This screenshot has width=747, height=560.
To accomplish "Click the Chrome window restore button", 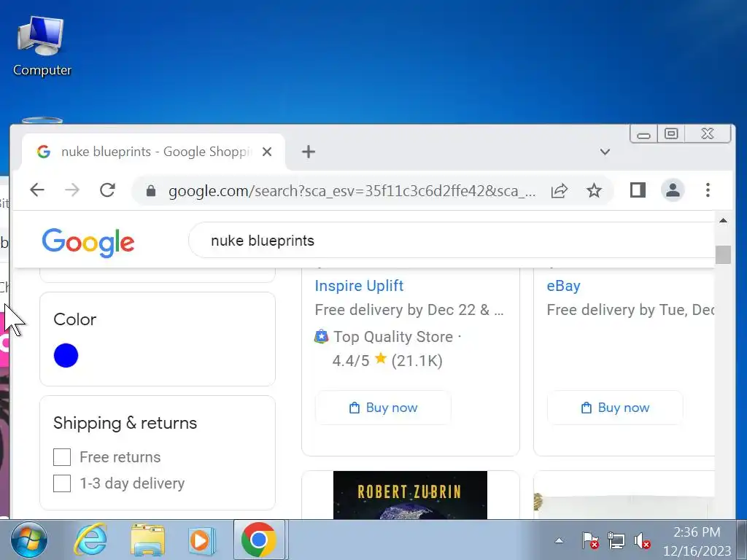I will coord(671,134).
